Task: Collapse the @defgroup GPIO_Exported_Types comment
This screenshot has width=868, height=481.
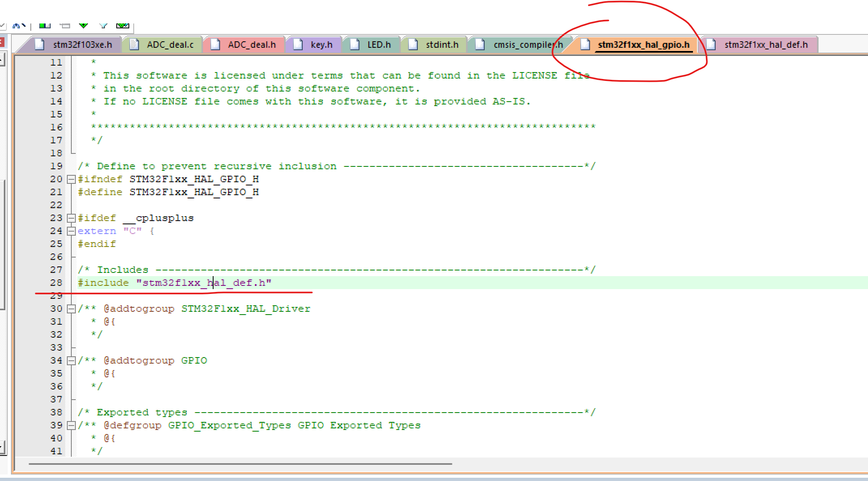Action: click(x=71, y=425)
